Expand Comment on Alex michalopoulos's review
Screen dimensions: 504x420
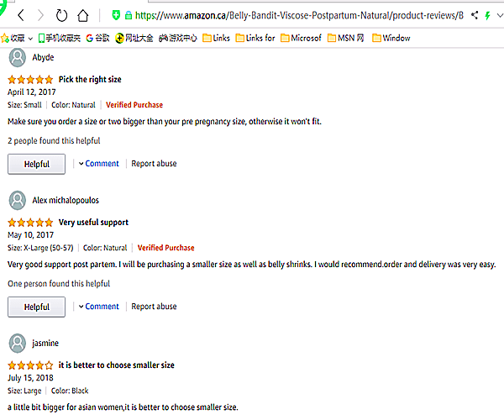(x=99, y=307)
